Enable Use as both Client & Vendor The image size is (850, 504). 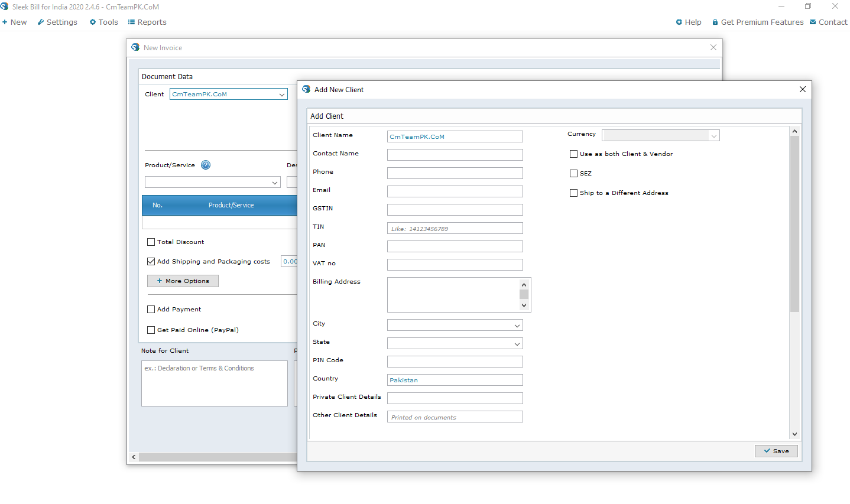[573, 154]
